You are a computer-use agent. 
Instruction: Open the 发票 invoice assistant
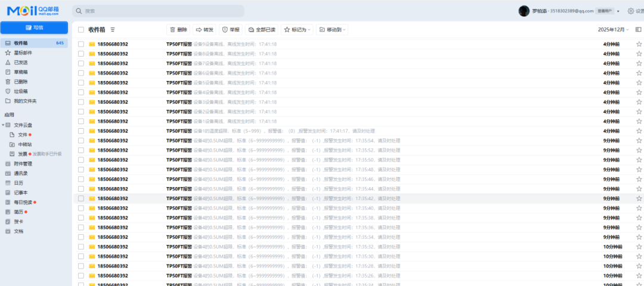point(23,154)
